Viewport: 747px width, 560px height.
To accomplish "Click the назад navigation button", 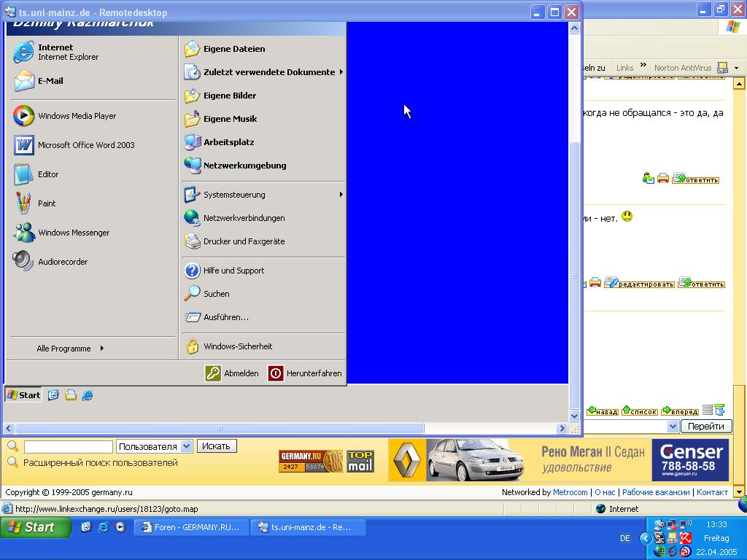I will click(x=603, y=411).
